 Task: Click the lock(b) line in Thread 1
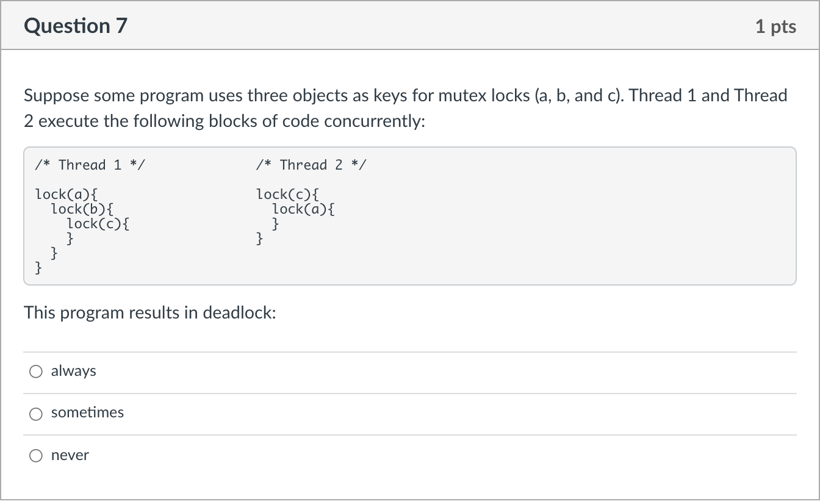(x=82, y=209)
